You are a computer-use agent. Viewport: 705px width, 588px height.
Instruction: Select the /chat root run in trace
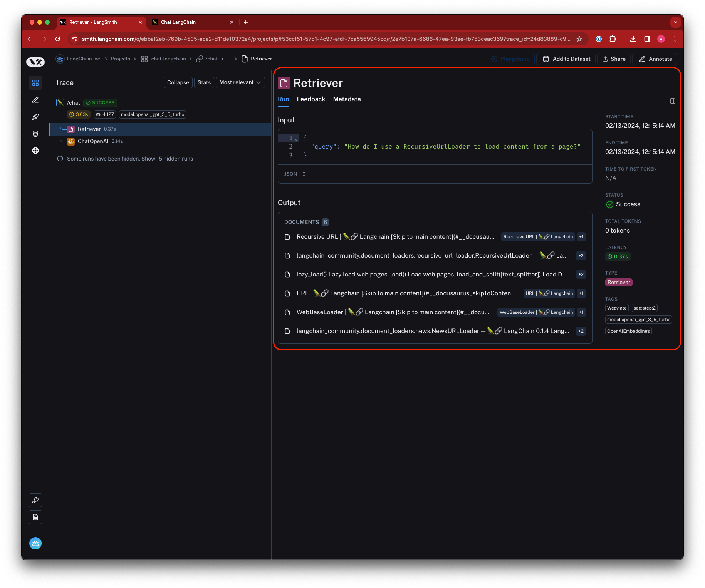click(x=73, y=103)
